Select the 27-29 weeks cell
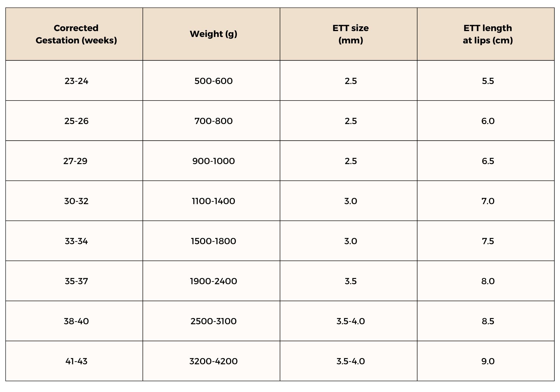Image resolution: width=560 pixels, height=392 pixels. pos(75,161)
